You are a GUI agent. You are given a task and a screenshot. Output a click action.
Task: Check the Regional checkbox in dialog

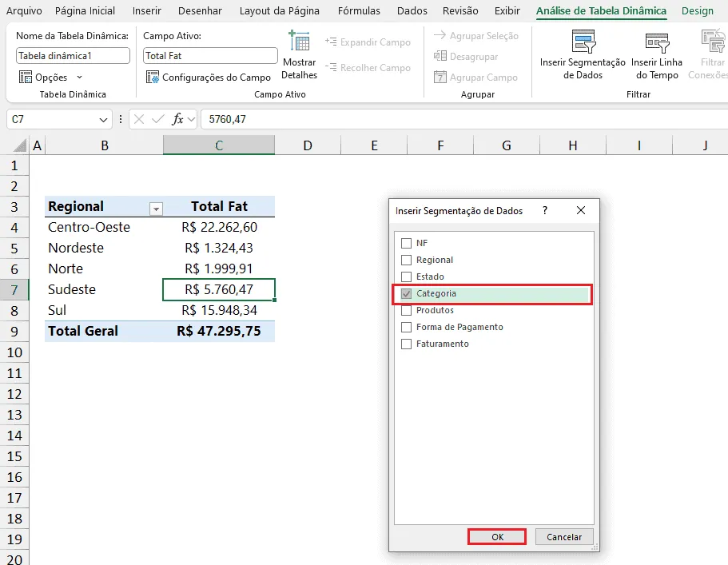click(x=406, y=260)
